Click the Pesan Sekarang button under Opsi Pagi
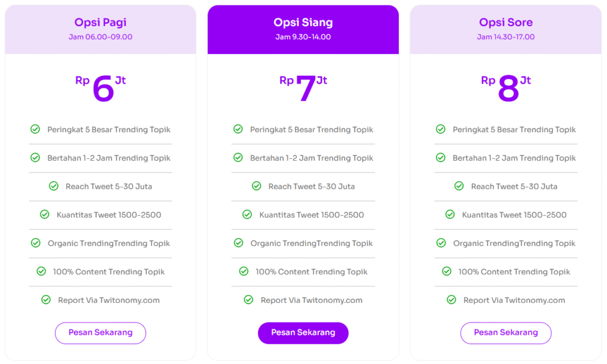 (100, 333)
